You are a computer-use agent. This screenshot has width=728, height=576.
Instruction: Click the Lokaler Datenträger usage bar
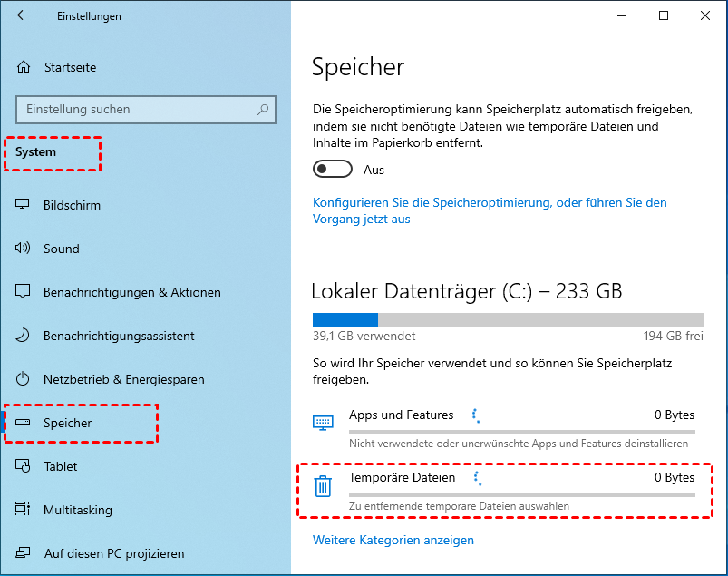(x=508, y=319)
